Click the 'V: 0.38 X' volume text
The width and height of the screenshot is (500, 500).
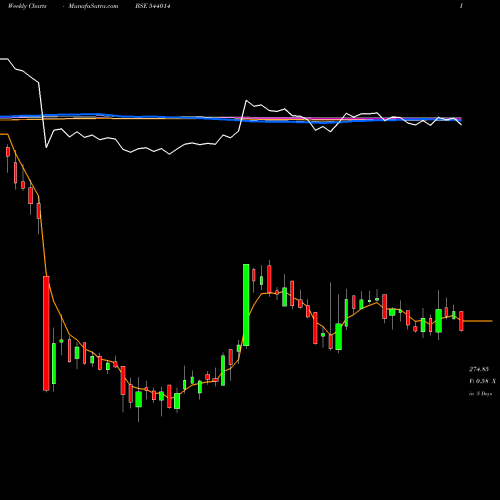pos(482,381)
